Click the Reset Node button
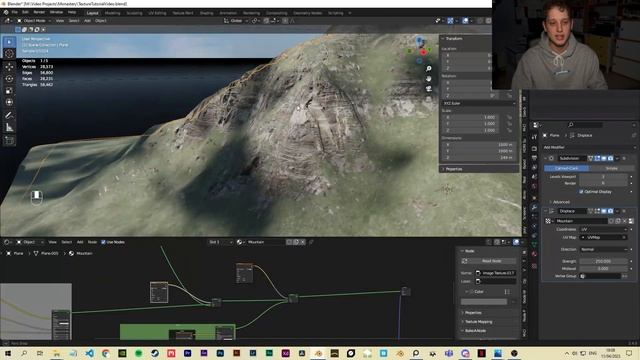The image size is (640, 360). pyautogui.click(x=489, y=261)
